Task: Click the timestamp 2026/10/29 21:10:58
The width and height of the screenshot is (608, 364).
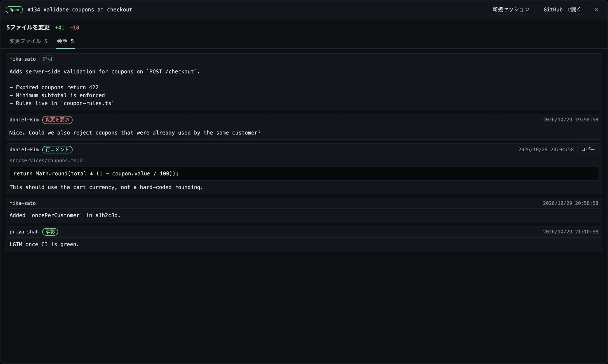Action: click(x=571, y=232)
